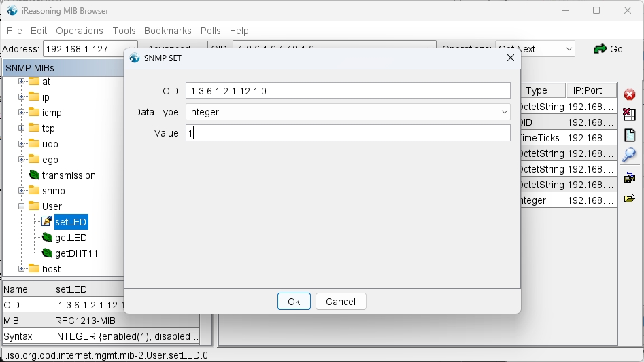Viewport: 644px width, 362px height.
Task: Collapse the User folder in the tree
Action: click(x=22, y=206)
